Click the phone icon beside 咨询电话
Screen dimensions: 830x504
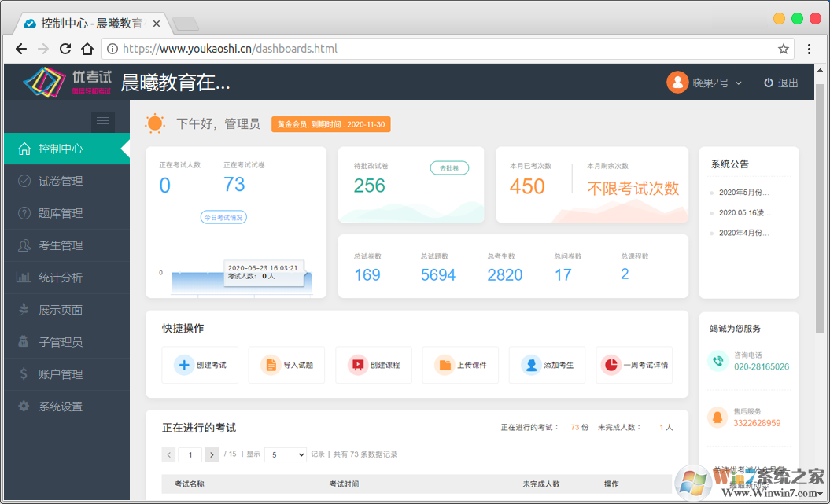717,361
